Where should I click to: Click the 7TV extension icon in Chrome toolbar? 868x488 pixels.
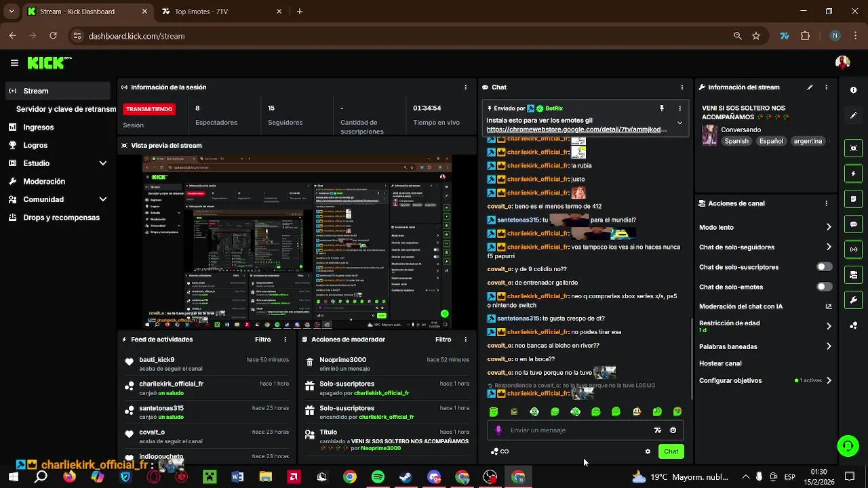(x=785, y=36)
